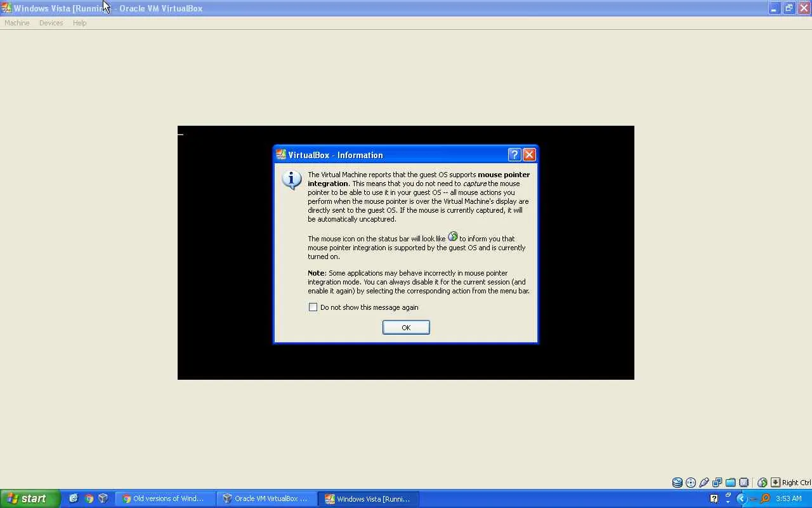This screenshot has width=812, height=508.
Task: Click the mouse integration status icon
Action: [x=763, y=483]
